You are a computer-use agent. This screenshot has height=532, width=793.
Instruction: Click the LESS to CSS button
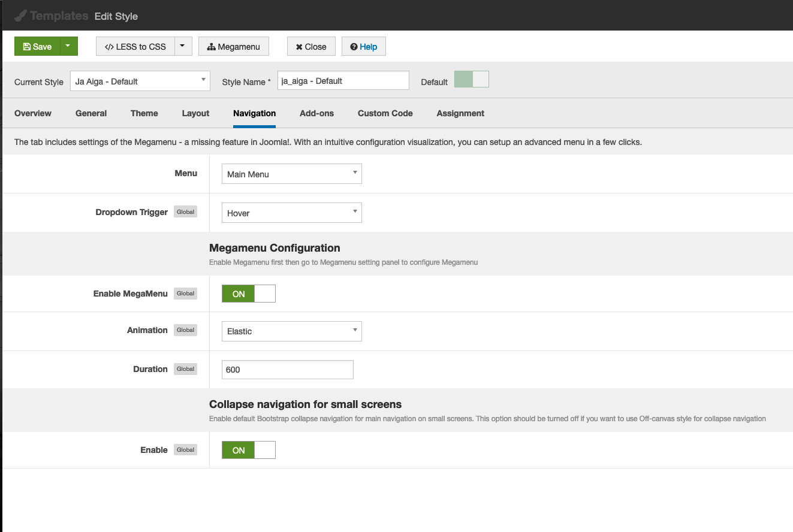135,47
